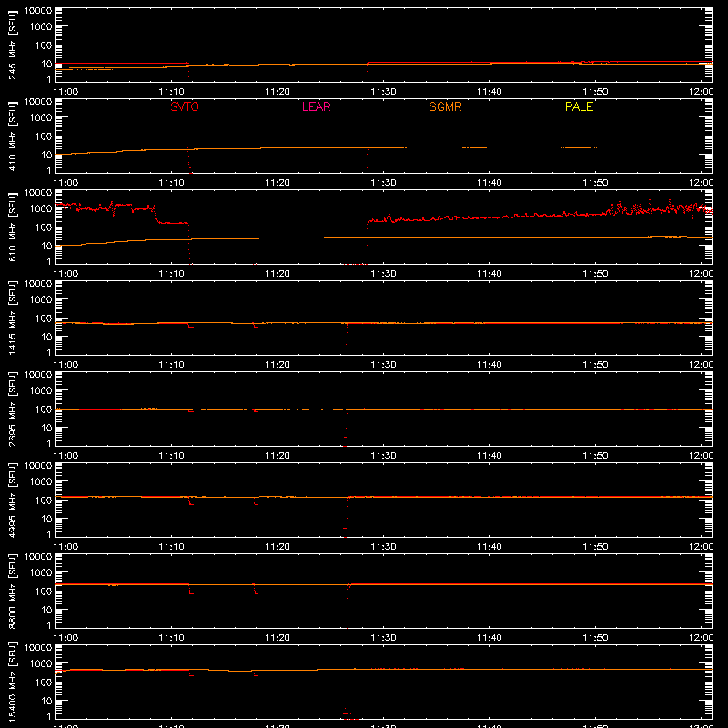Select the 8800 MHz [SFU] axis title
728x728 pixels.
(12, 591)
